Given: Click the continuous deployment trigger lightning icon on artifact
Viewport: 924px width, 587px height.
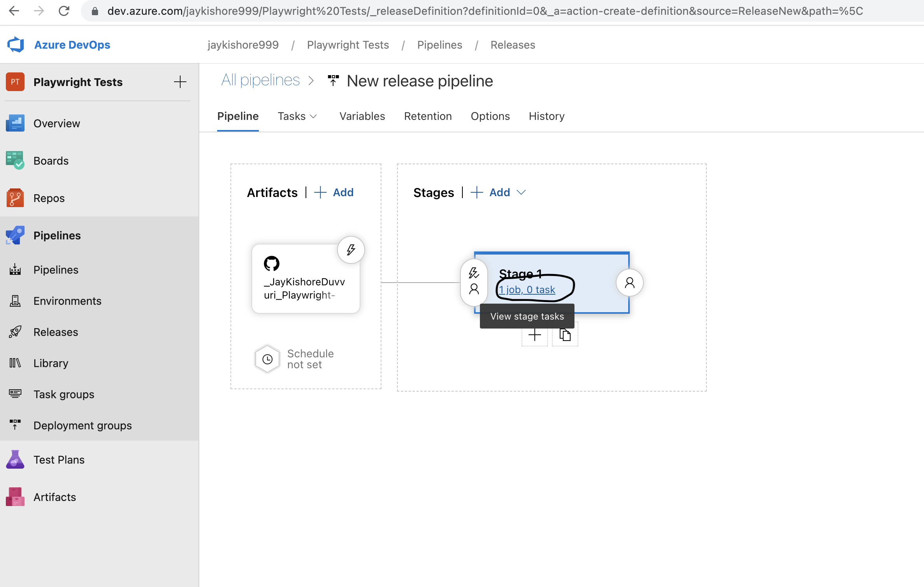Looking at the screenshot, I should (351, 250).
